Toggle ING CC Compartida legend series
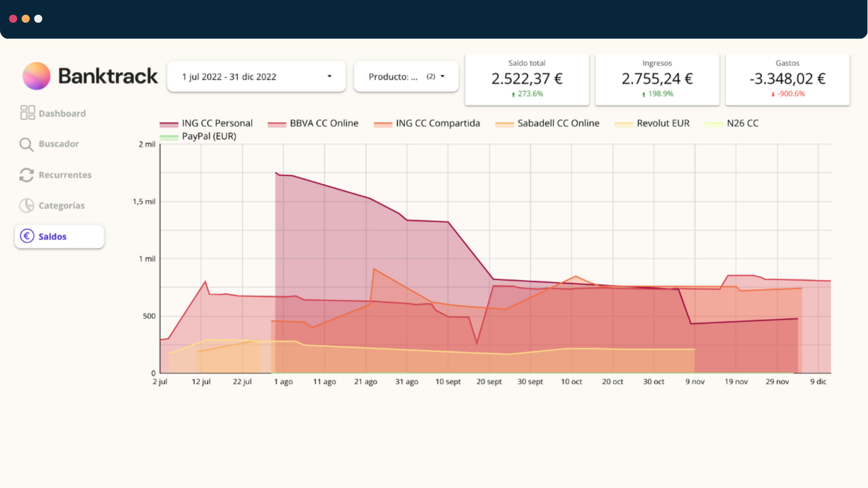This screenshot has width=868, height=488. coord(427,123)
